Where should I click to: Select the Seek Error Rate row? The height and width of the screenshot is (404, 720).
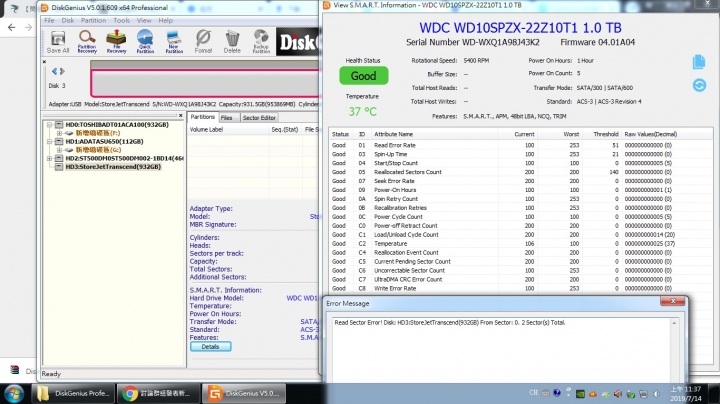pos(521,181)
